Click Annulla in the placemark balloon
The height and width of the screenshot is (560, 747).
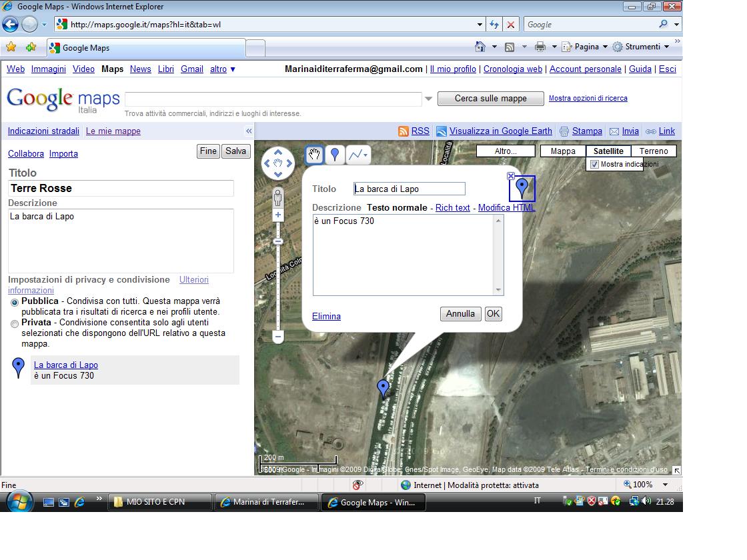[460, 314]
